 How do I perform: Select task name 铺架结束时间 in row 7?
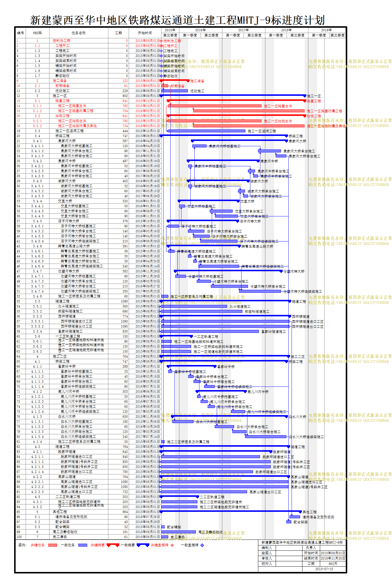(66, 71)
